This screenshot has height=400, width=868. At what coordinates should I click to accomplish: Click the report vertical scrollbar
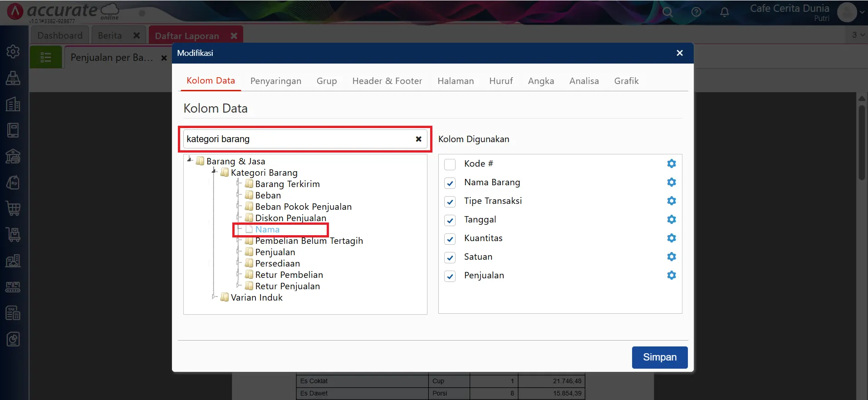tap(861, 143)
